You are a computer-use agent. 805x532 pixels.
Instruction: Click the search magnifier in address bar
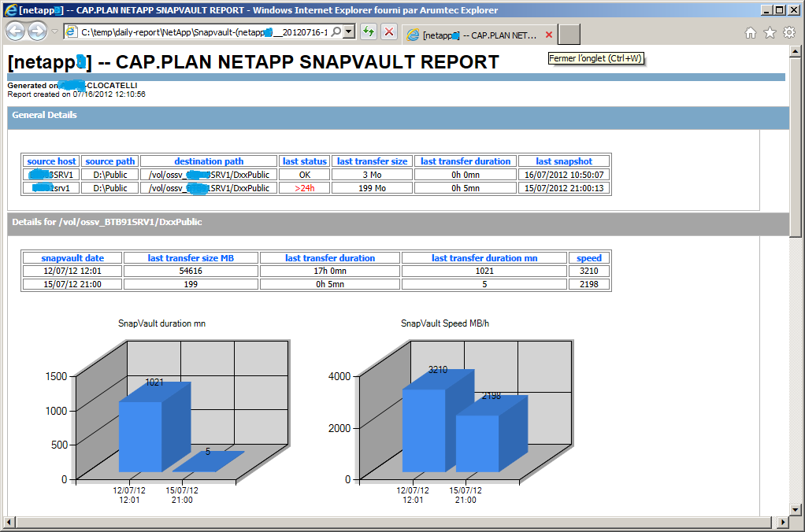pos(336,31)
